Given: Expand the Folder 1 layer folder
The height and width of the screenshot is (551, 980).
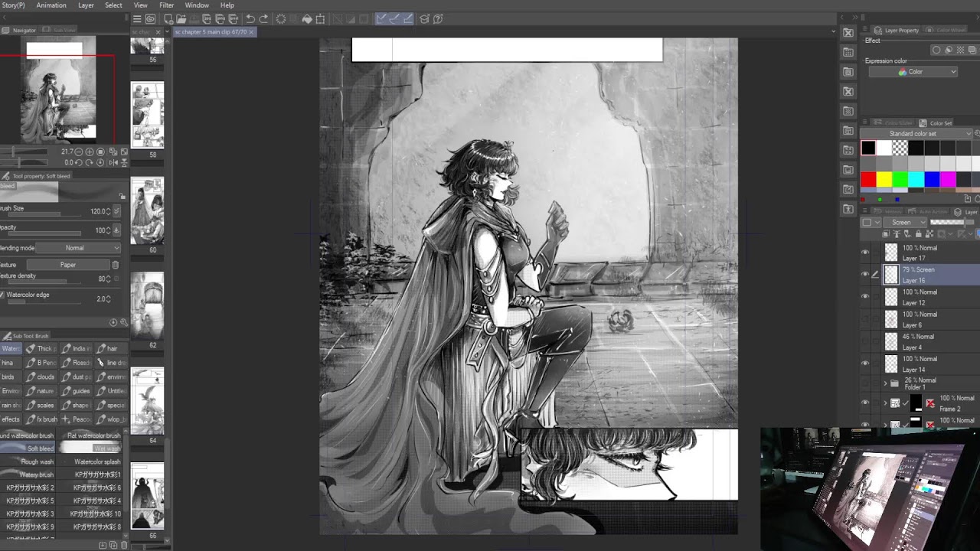Looking at the screenshot, I should [x=886, y=383].
